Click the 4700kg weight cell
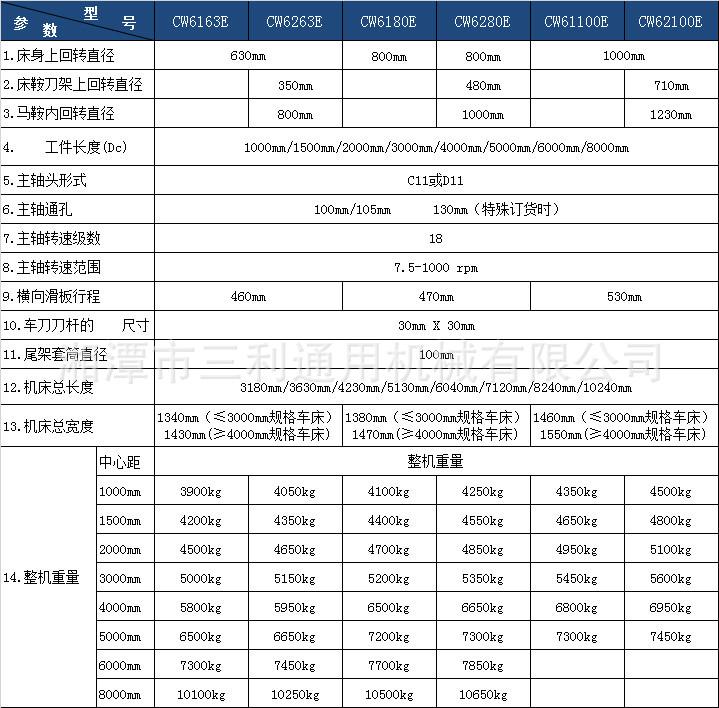719x708 pixels. 389,549
